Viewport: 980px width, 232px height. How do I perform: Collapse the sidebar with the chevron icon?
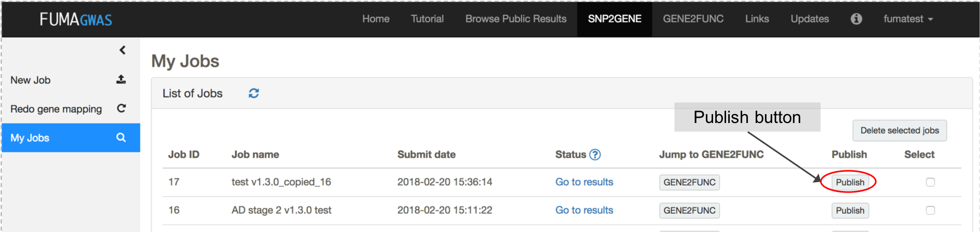pyautogui.click(x=122, y=50)
